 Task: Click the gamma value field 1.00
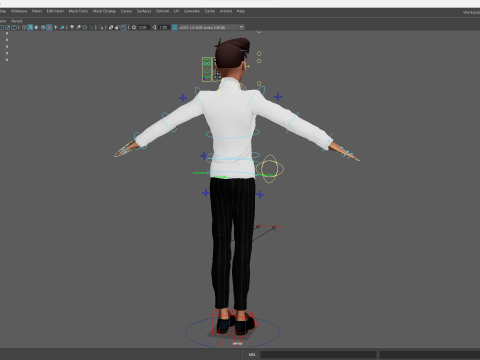[x=163, y=27]
